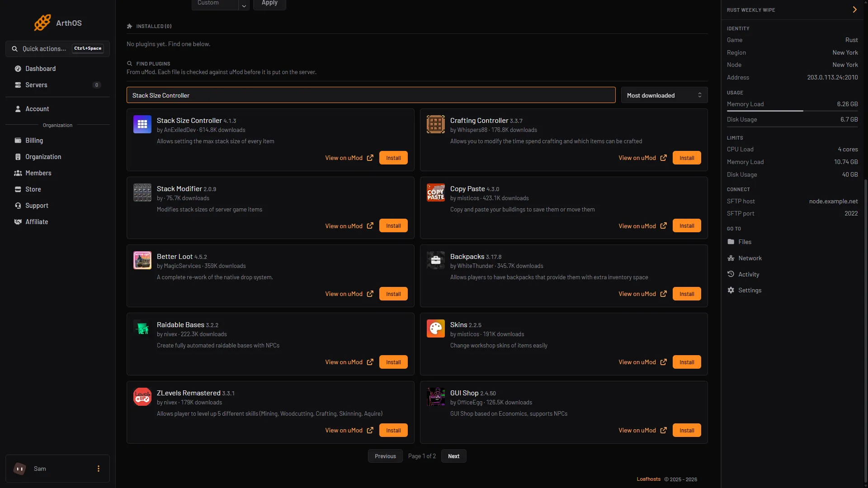Install the Stack Size Controller plugin

point(393,158)
